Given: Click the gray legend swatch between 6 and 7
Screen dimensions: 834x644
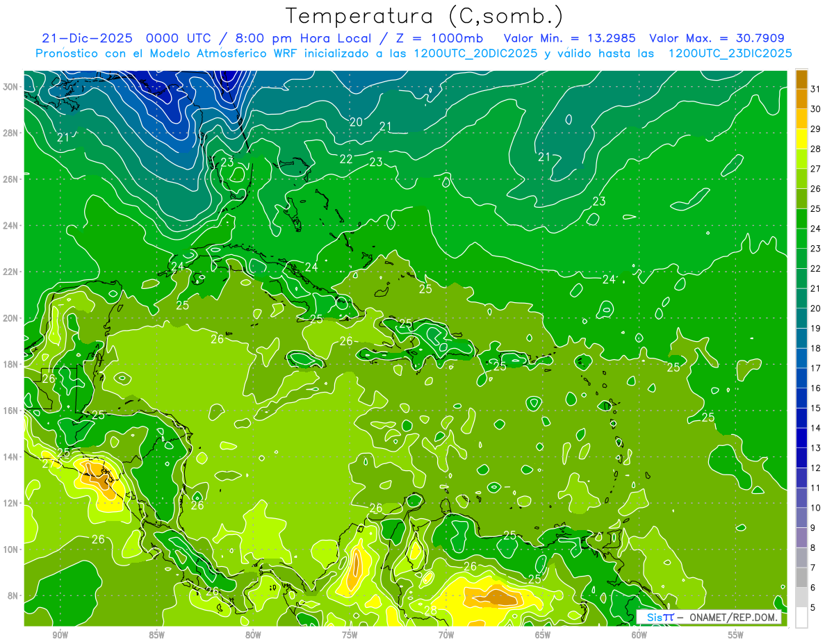Looking at the screenshot, I should click(x=801, y=578).
